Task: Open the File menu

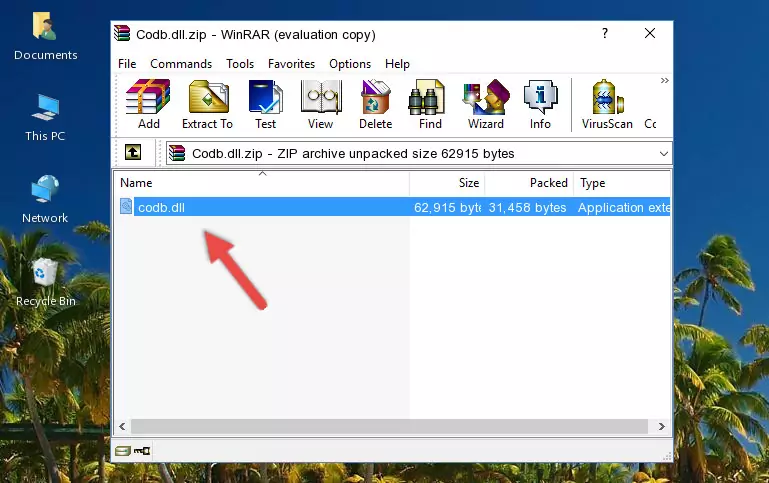Action: click(127, 64)
